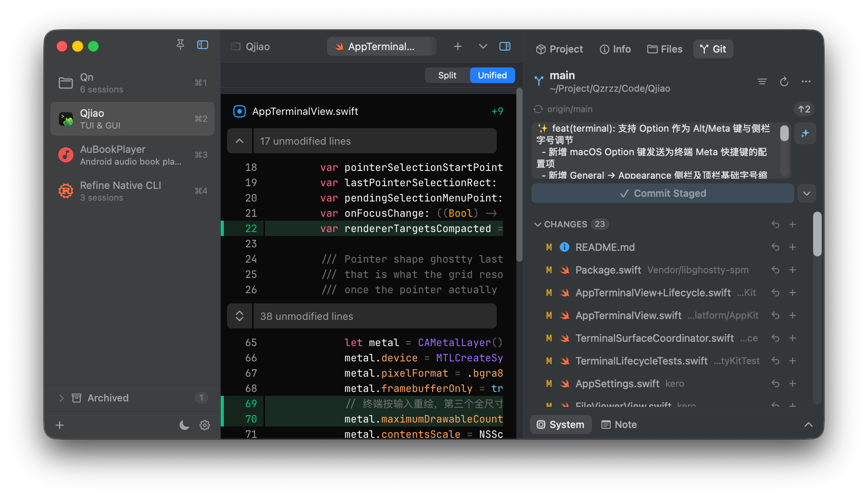868x497 pixels.
Task: Select the Git tab
Action: [x=713, y=49]
